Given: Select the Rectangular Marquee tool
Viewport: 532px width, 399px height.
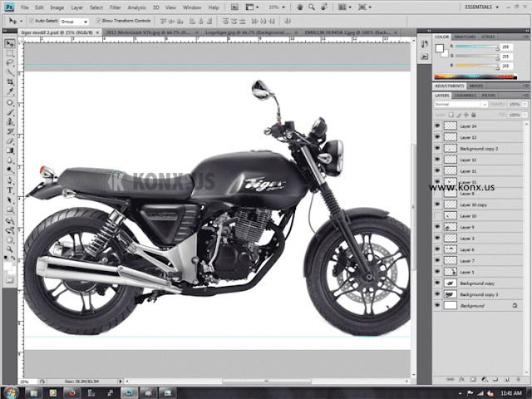Looking at the screenshot, I should tap(10, 53).
